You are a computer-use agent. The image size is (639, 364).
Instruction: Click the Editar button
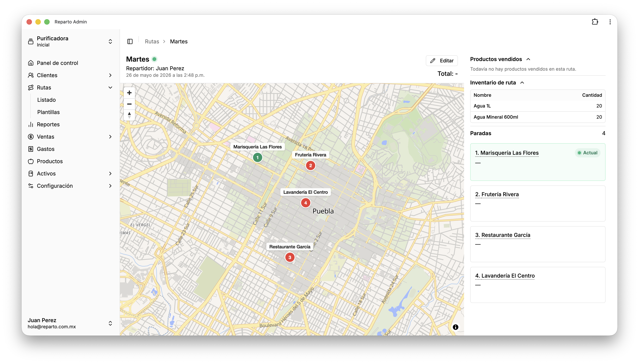[442, 61]
